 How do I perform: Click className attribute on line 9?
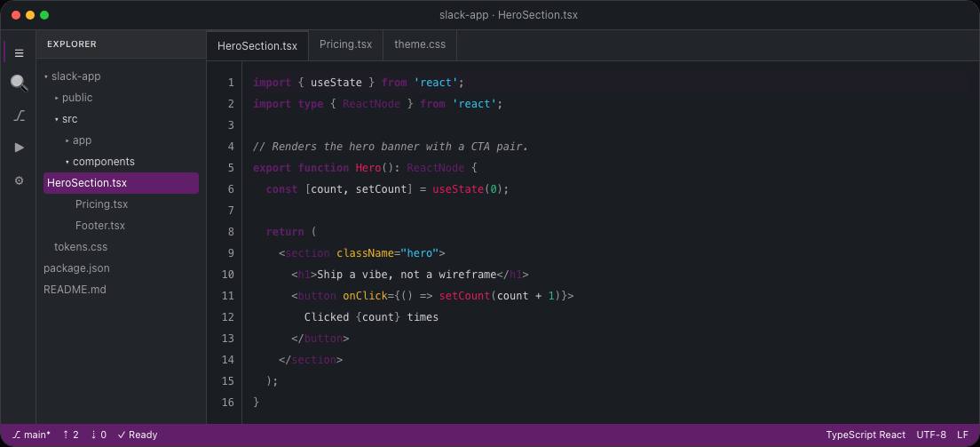[365, 253]
